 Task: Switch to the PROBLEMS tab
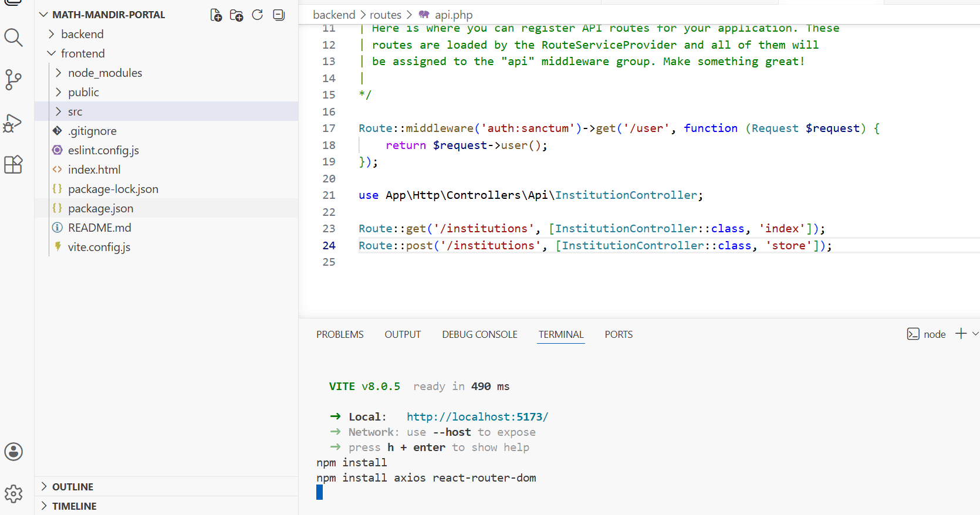(340, 334)
